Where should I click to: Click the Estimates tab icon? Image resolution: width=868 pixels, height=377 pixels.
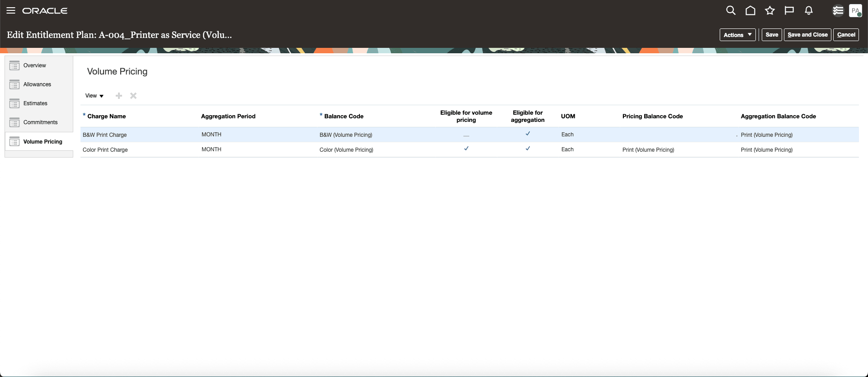[14, 103]
